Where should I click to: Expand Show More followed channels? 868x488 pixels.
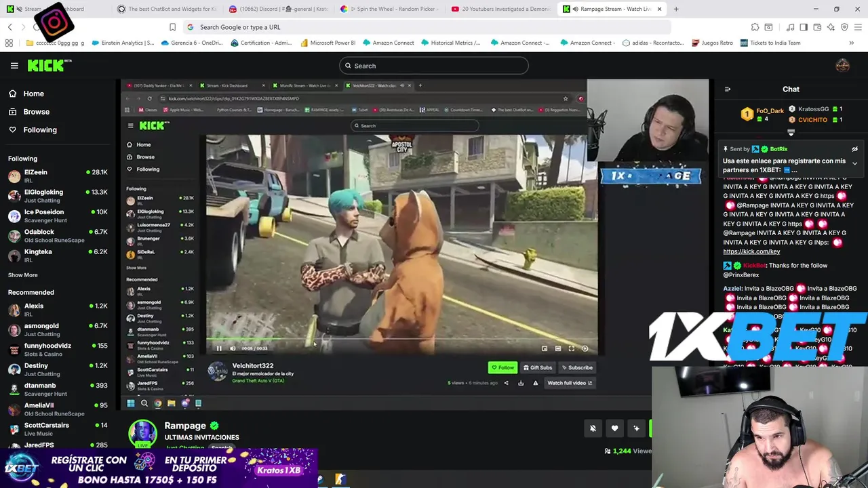(22, 275)
